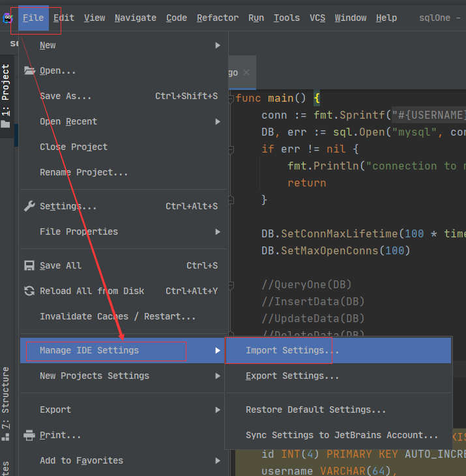The width and height of the screenshot is (466, 476).
Task: Open the Run menu
Action: (256, 18)
